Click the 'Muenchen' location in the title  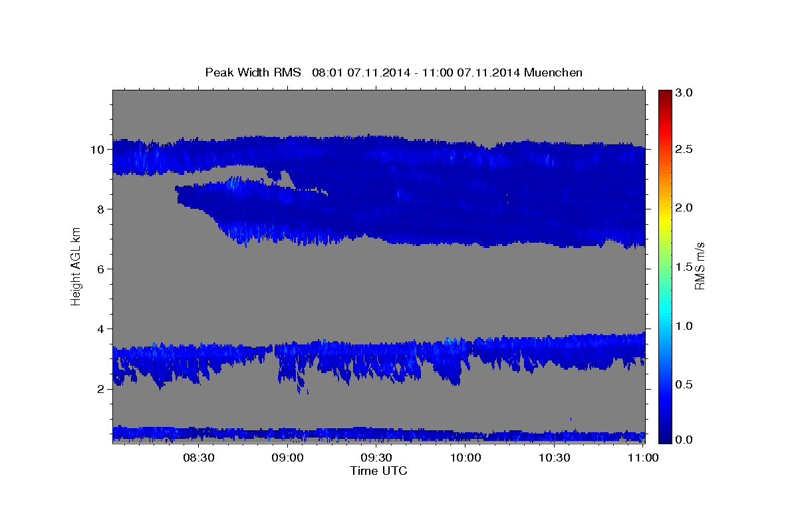click(553, 72)
